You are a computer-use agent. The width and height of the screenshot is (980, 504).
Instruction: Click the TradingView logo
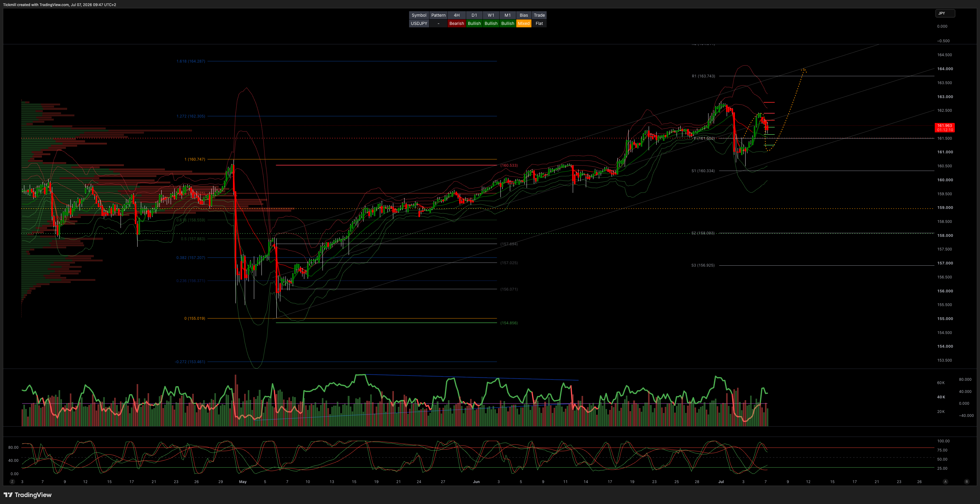click(27, 495)
